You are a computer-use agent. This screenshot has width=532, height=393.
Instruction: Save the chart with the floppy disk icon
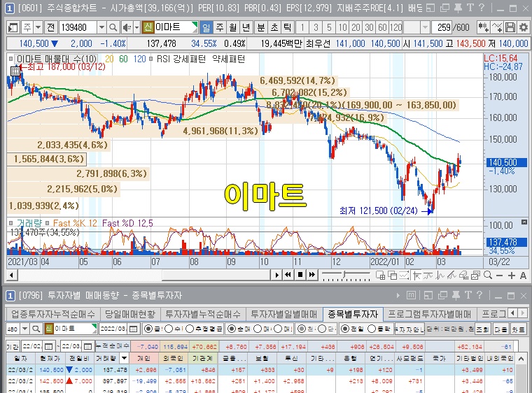coord(510,27)
